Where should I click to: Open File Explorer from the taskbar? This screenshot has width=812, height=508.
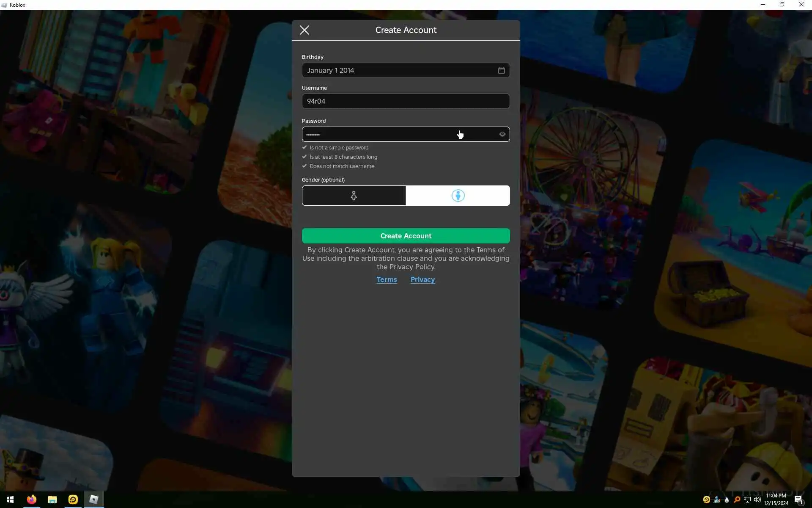[52, 500]
